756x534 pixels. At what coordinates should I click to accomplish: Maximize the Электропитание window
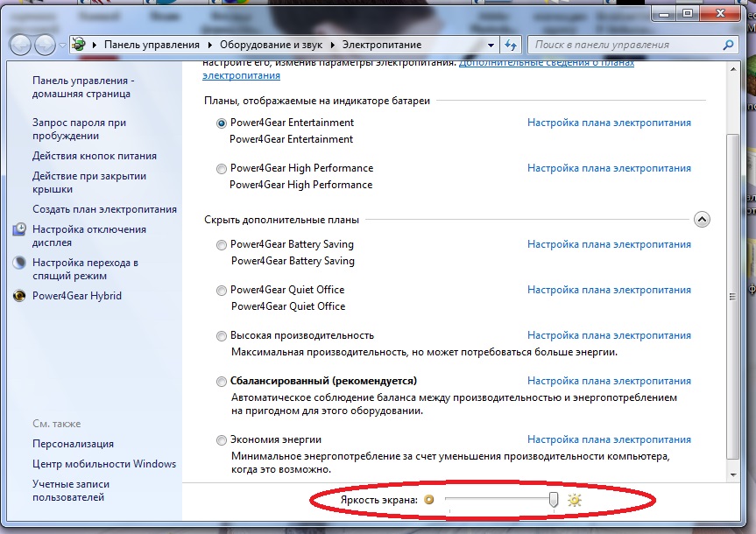click(688, 13)
